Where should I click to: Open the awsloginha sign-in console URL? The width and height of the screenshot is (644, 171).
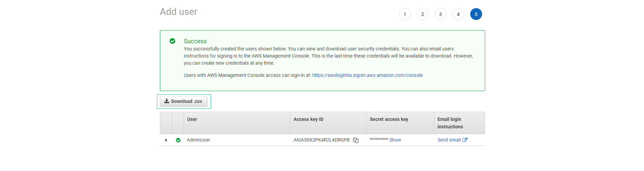click(367, 75)
